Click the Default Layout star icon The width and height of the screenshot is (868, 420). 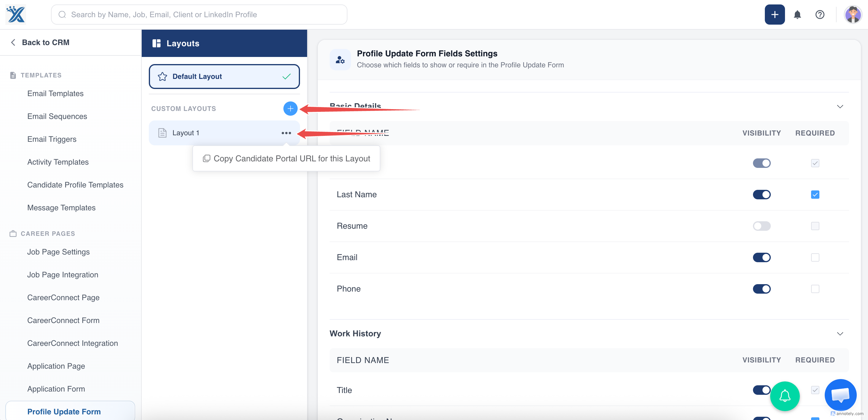(x=162, y=77)
